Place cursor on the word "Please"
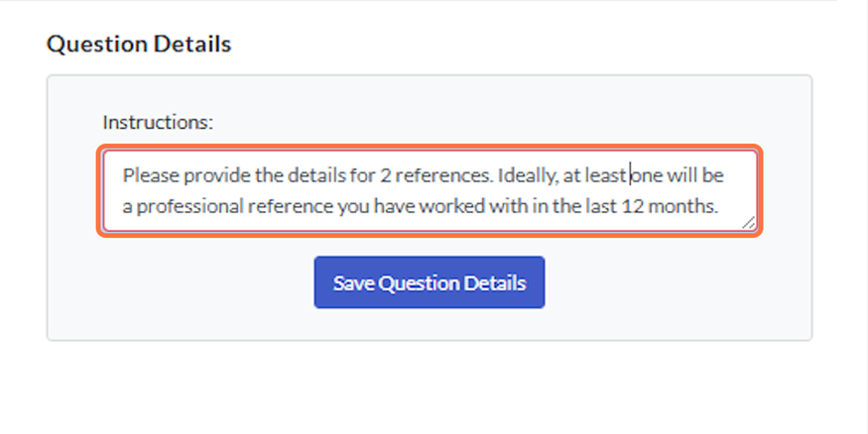 pos(148,176)
